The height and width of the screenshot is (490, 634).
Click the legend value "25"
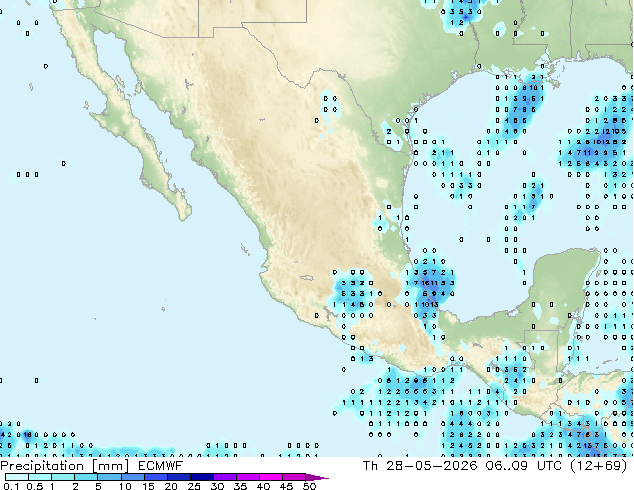coord(194,486)
